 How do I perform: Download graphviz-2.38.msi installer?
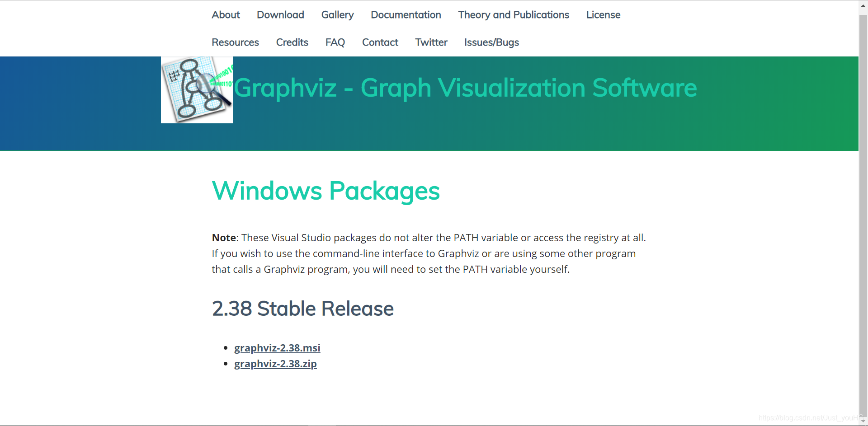[277, 348]
